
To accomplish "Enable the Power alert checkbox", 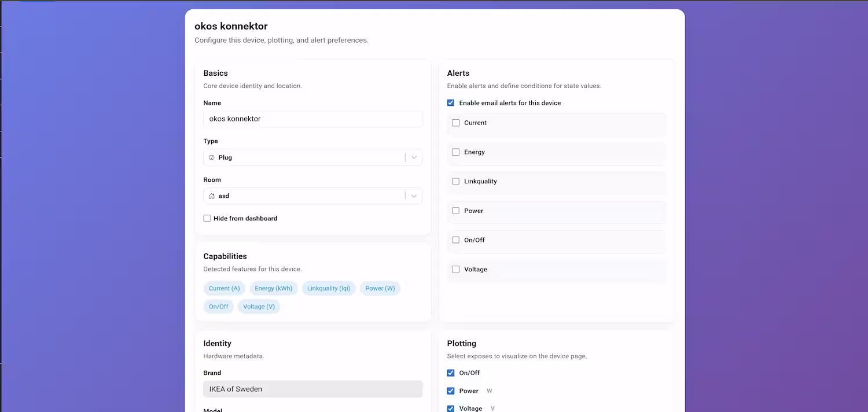I will coord(455,211).
